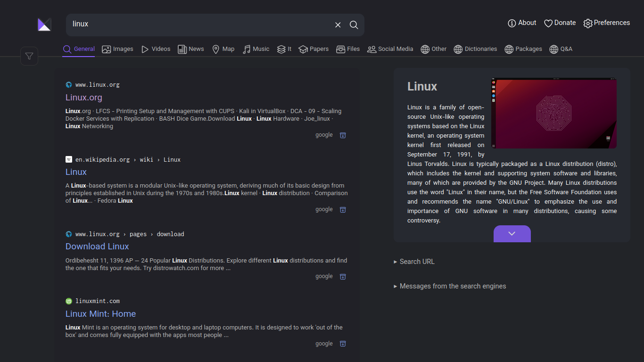Click the linuxmint.com URL
Viewport: 644px width, 362px height.
pyautogui.click(x=98, y=301)
